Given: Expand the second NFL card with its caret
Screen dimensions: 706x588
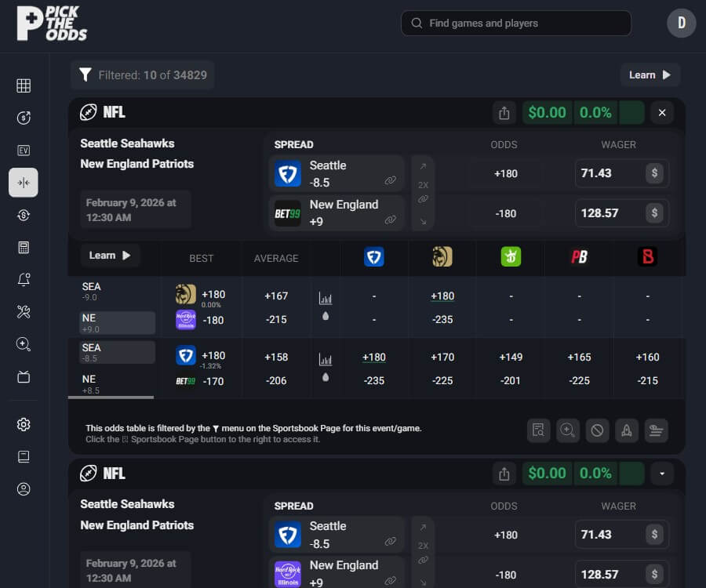Looking at the screenshot, I should click(661, 474).
